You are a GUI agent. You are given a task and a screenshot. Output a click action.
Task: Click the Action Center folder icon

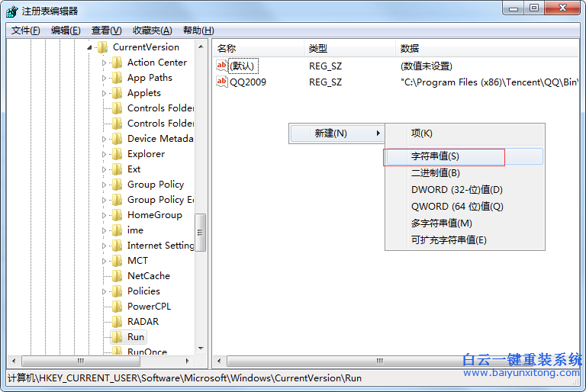click(x=117, y=63)
